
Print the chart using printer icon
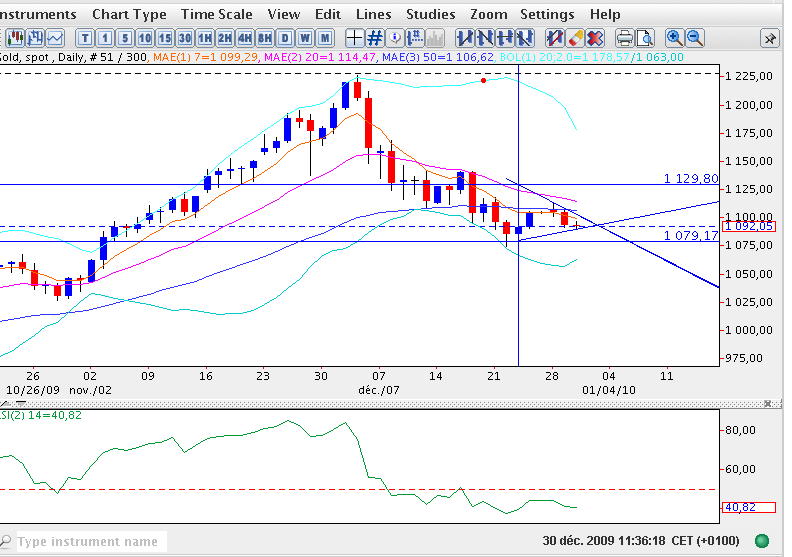[x=625, y=38]
